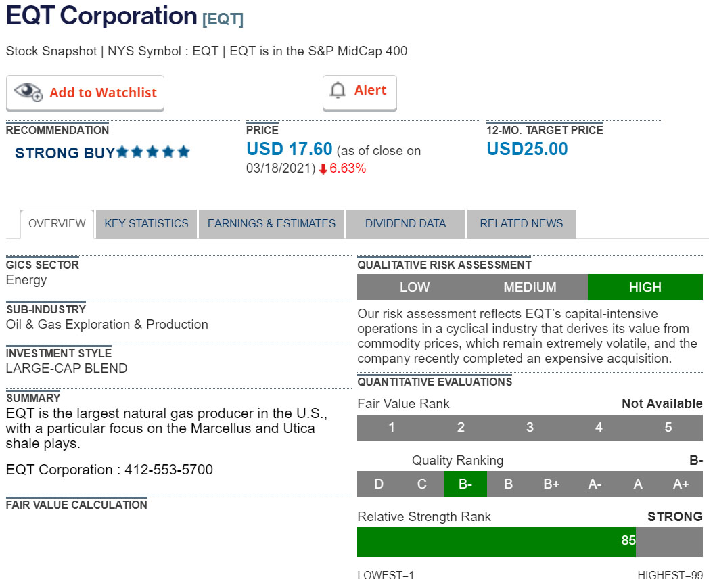Click the red down arrow beside 6.63%
Viewport: 713px width, 588px height.
[323, 169]
